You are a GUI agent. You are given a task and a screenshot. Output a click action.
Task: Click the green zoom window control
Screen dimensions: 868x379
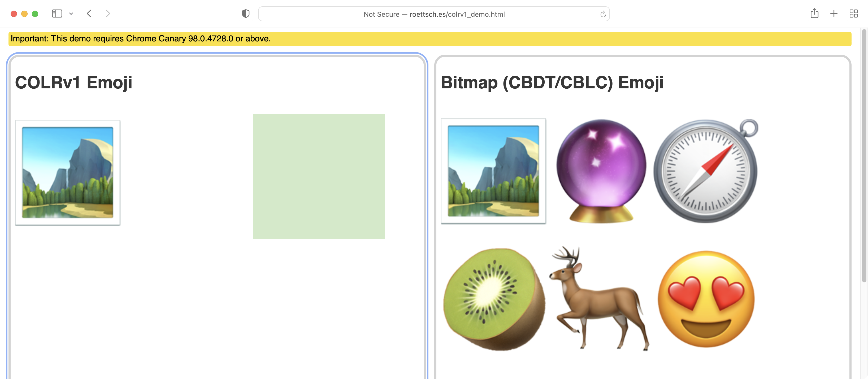(x=35, y=14)
